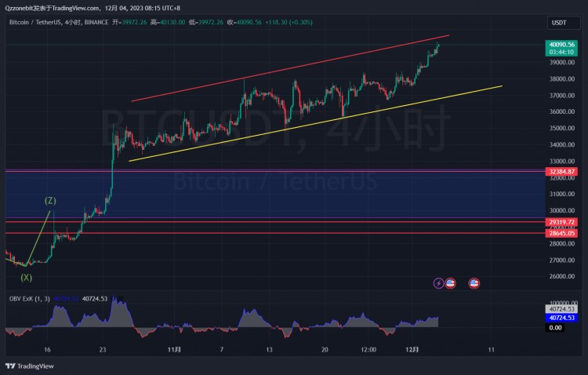The image size is (588, 375).
Task: Open the standalone US flag event icon
Action: coord(474,283)
